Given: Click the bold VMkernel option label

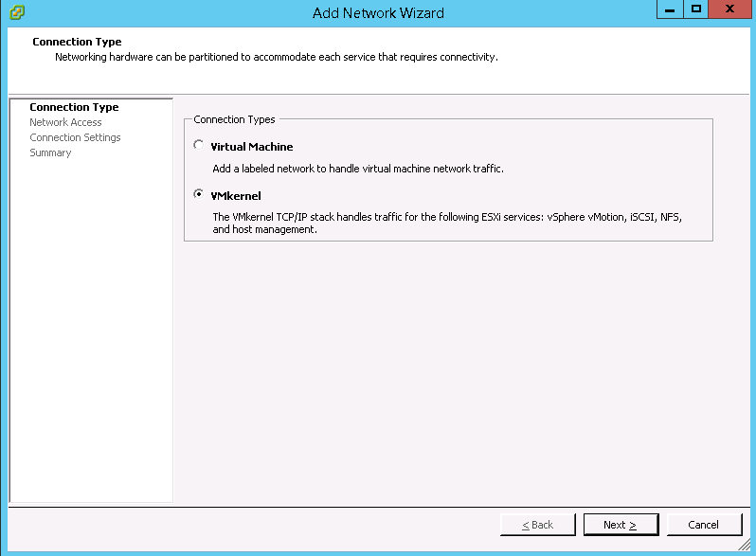Looking at the screenshot, I should click(235, 196).
